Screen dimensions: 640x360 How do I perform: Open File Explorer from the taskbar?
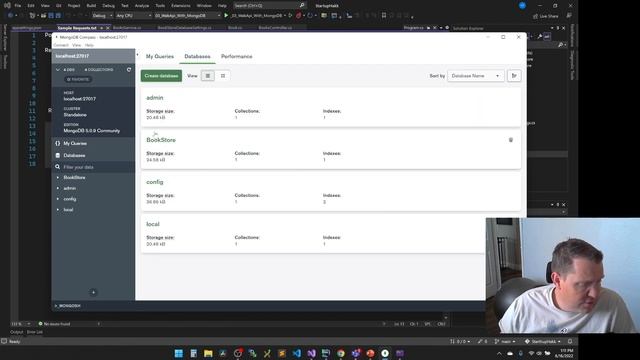pyautogui.click(x=208, y=353)
